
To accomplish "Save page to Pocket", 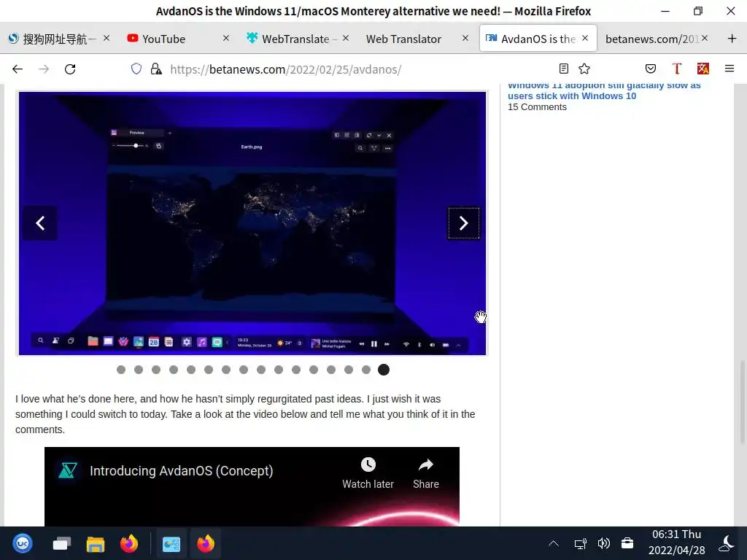I will (650, 69).
